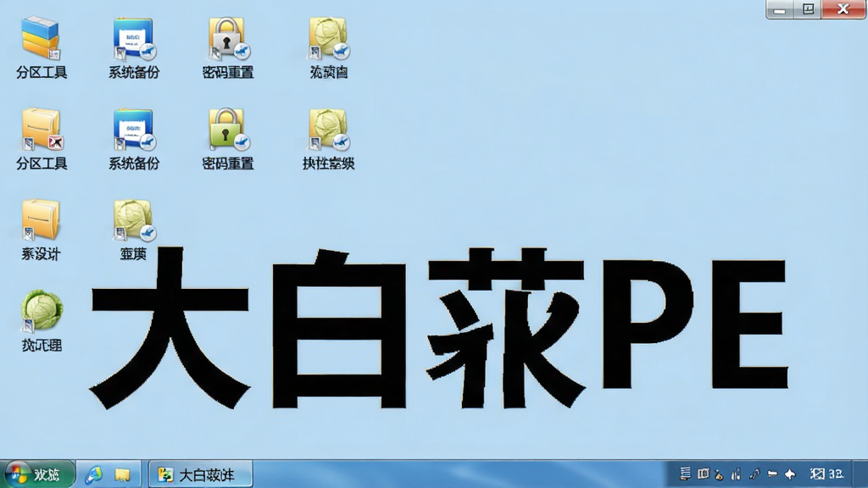Click the lined-list tray icon
The image size is (868, 488).
(x=685, y=474)
